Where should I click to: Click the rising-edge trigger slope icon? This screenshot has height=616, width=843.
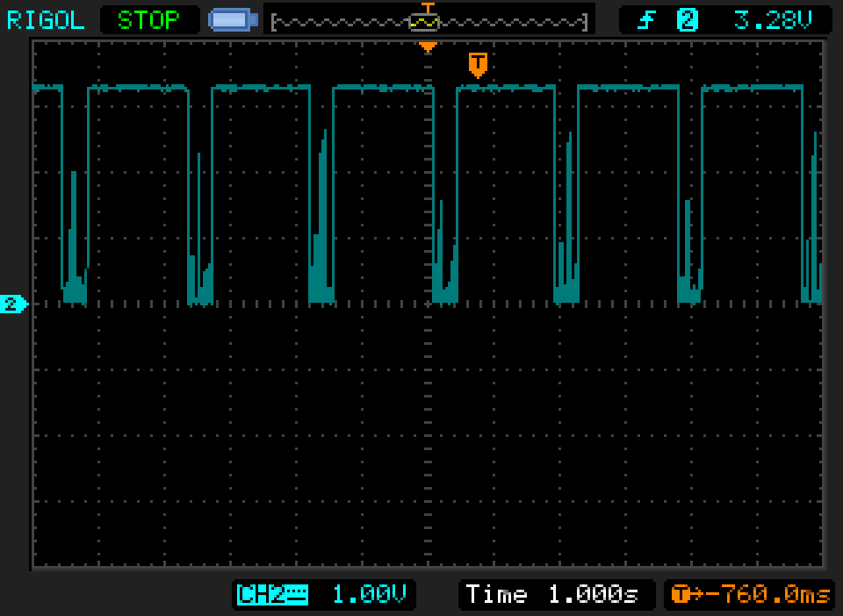tap(647, 20)
